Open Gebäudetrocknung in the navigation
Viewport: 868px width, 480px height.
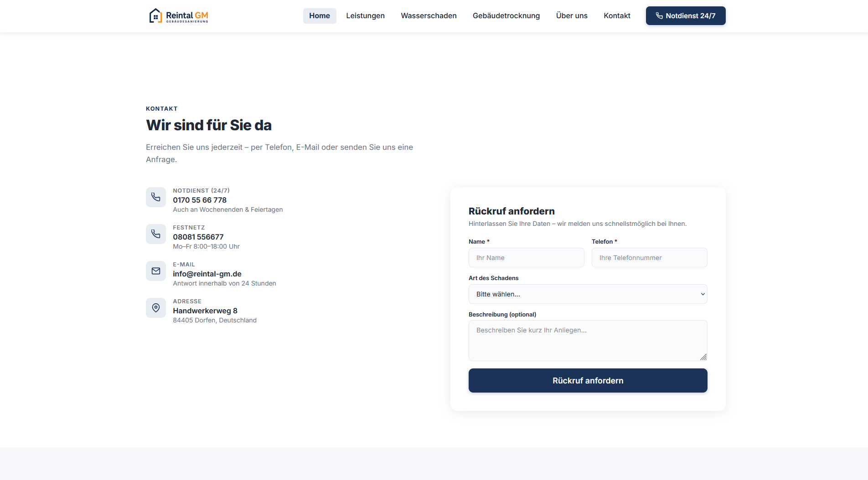[506, 15]
